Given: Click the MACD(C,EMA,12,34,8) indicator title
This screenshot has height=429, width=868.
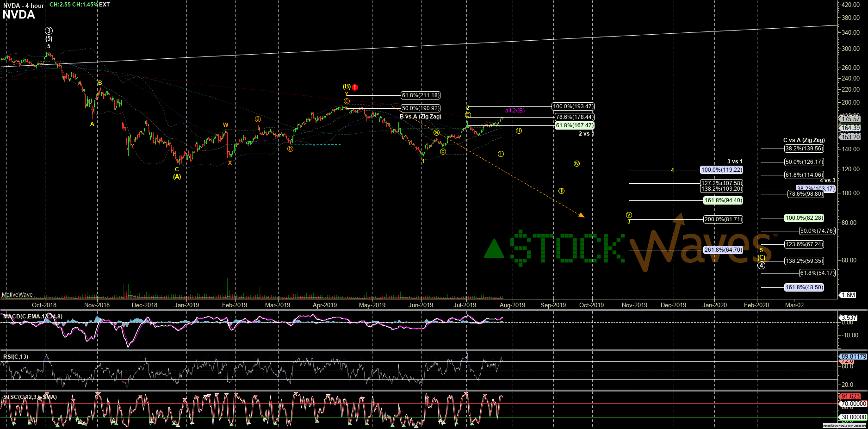Looking at the screenshot, I should (x=32, y=317).
